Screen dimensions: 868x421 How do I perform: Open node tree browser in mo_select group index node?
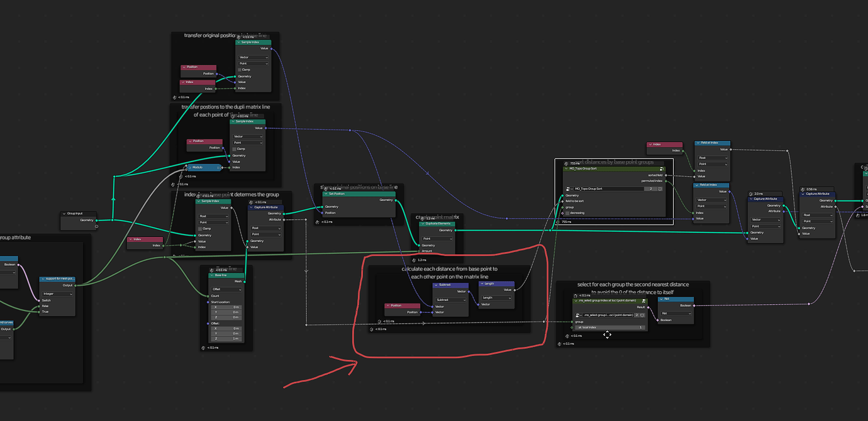click(579, 315)
